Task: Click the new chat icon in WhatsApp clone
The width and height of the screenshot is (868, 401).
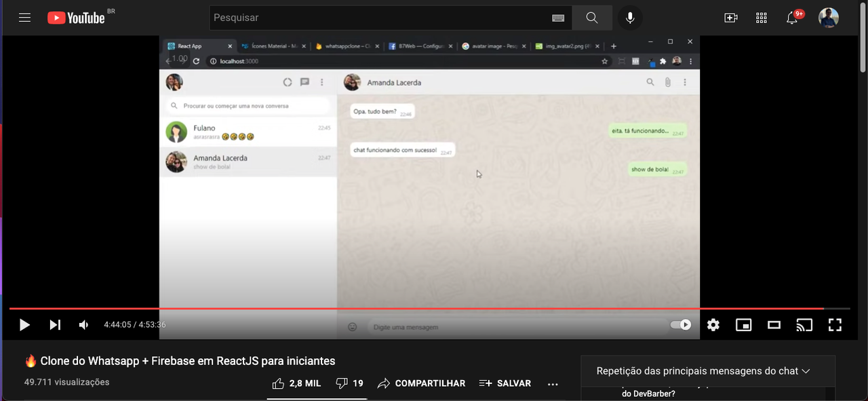Action: tap(304, 82)
